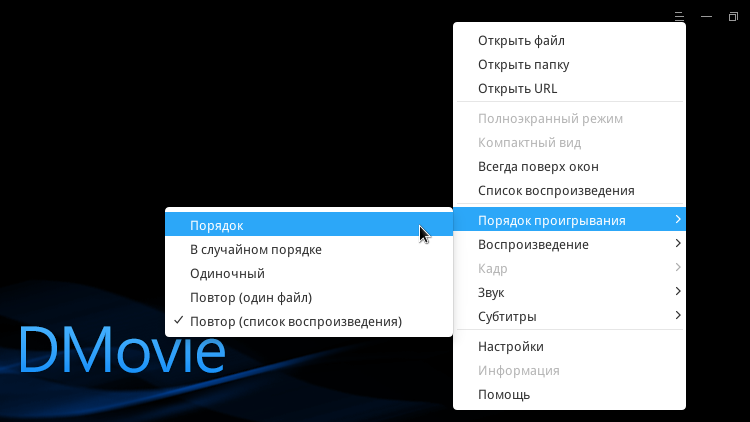Open the hamburger main menu icon

[679, 17]
